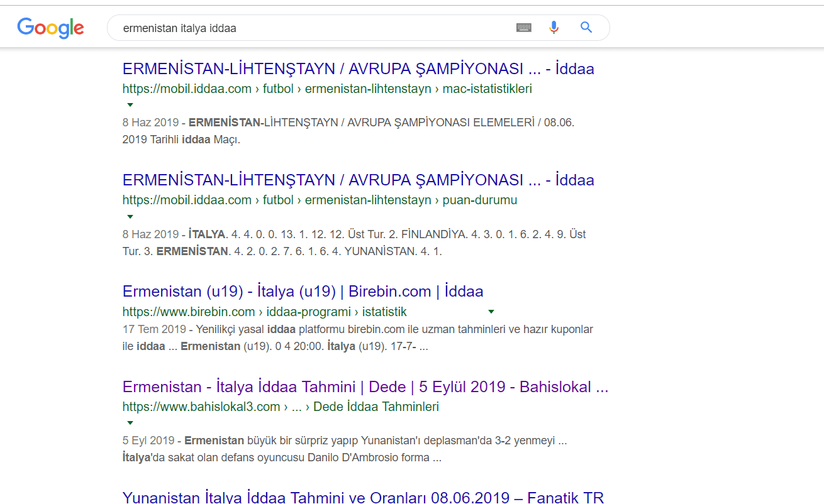Expand dropdown arrow under puan-durumu URL

pos(130,216)
